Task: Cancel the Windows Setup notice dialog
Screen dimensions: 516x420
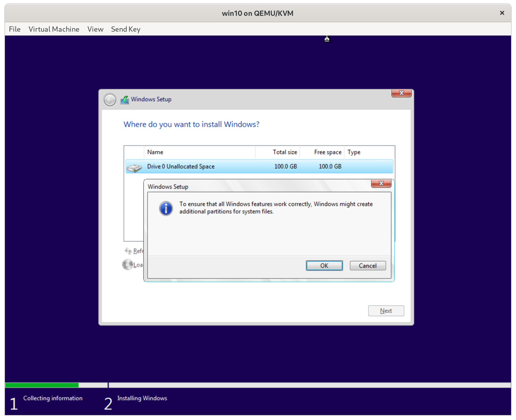Action: 367,266
